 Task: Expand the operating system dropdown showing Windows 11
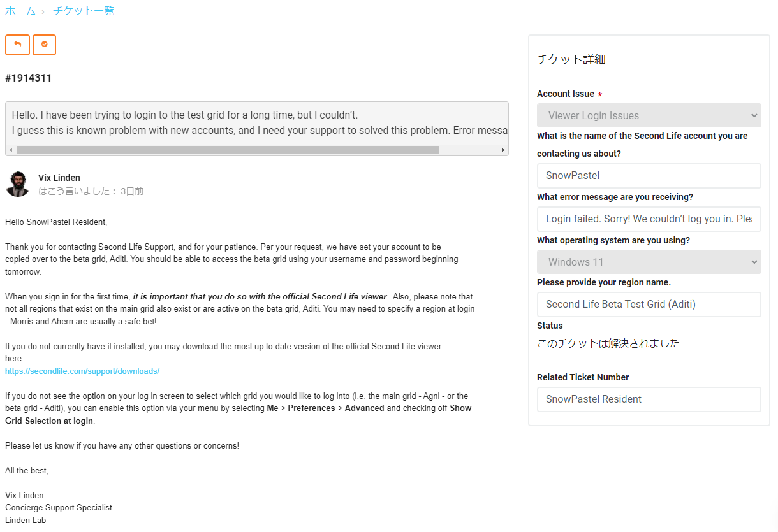tap(649, 262)
